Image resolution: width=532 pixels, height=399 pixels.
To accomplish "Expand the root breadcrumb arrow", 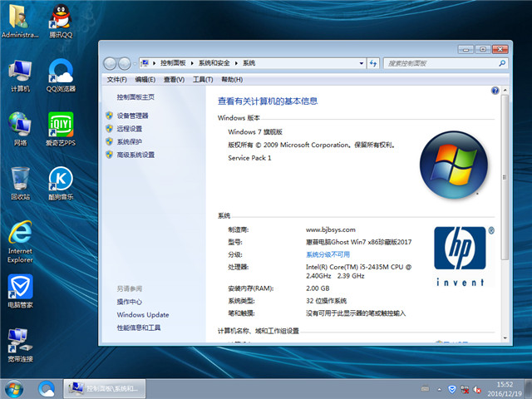I will coord(154,63).
